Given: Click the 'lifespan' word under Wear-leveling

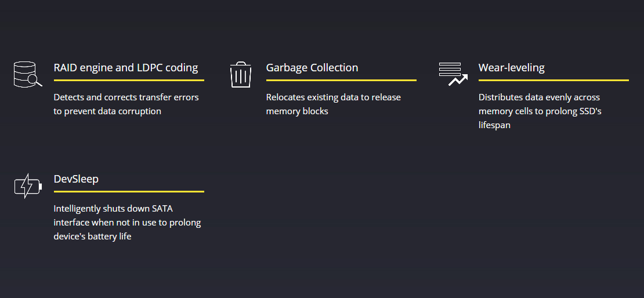Looking at the screenshot, I should [x=494, y=125].
